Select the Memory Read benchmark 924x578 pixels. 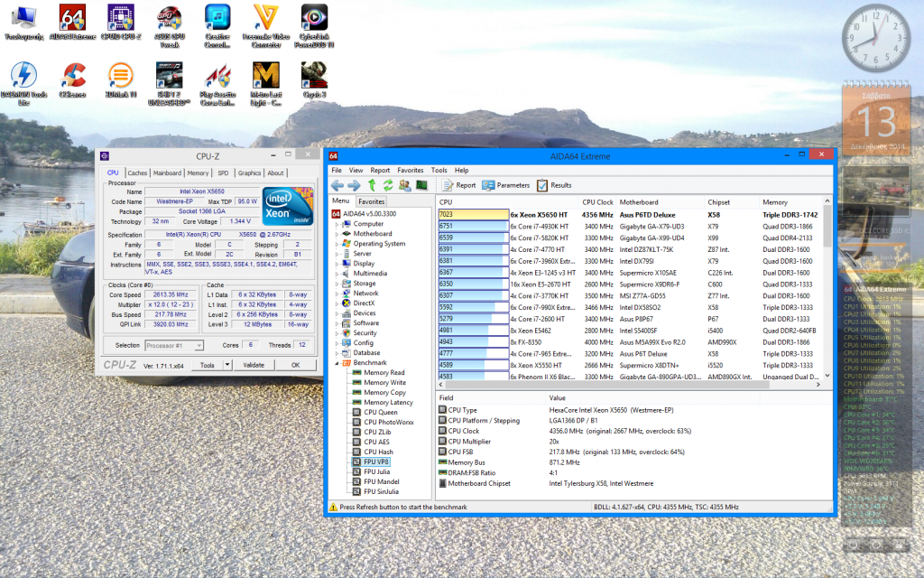[x=383, y=373]
